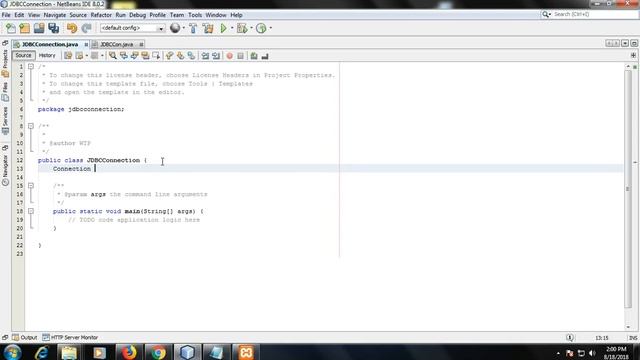The image size is (640, 360).
Task: Click the Profile Project icon
Action: click(x=262, y=28)
